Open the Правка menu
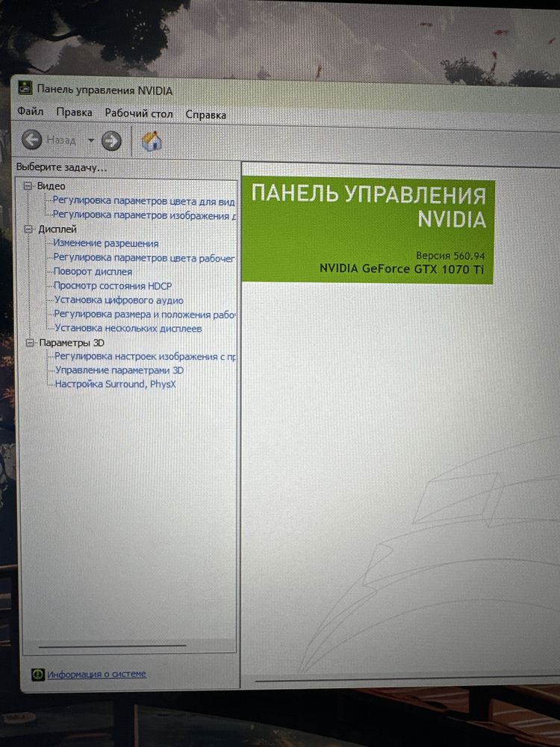 coord(74,113)
